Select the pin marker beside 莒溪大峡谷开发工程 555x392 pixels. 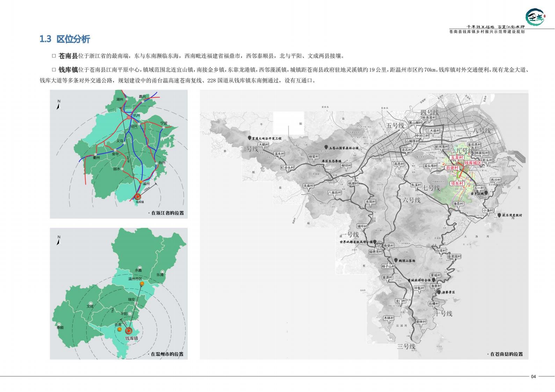[x=250, y=138]
